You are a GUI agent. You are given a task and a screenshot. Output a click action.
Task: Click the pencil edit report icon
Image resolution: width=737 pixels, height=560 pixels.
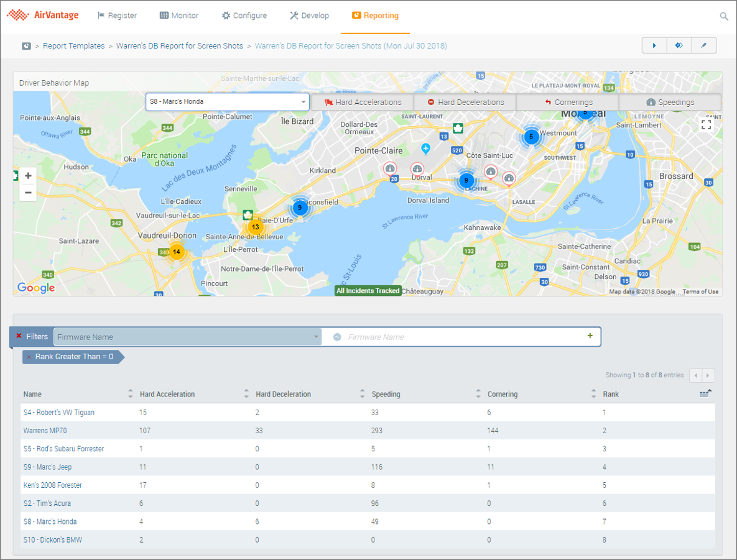(704, 45)
